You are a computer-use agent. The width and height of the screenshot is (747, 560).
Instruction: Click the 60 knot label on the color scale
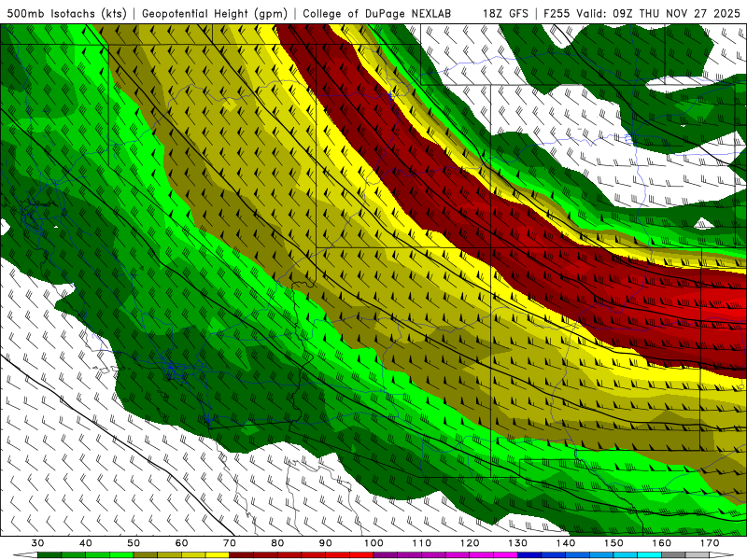(181, 543)
